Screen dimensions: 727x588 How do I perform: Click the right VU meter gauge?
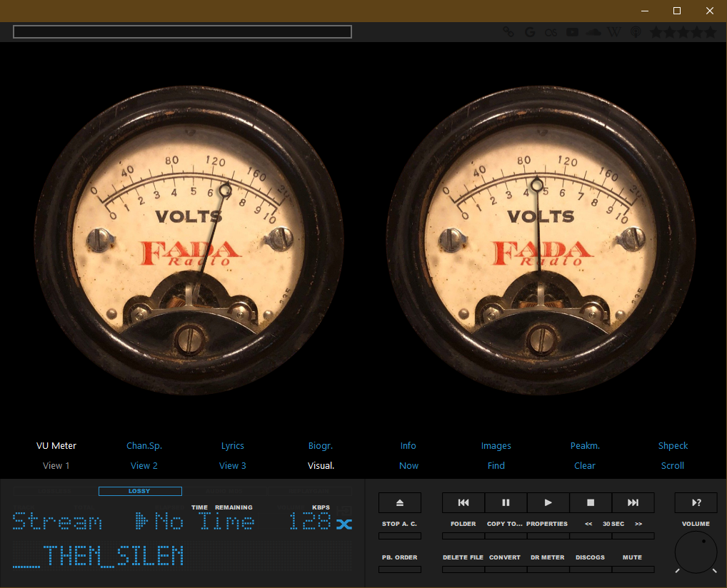pyautogui.click(x=541, y=240)
